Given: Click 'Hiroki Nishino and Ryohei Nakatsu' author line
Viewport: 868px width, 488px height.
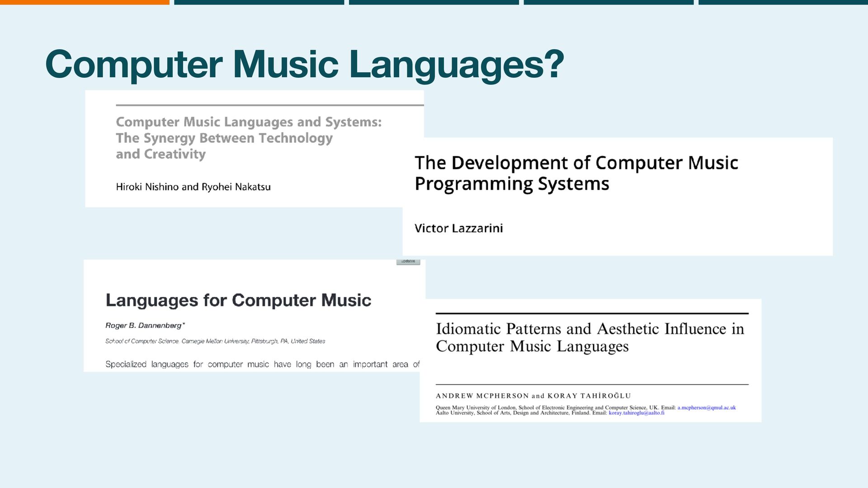Looking at the screenshot, I should 193,187.
